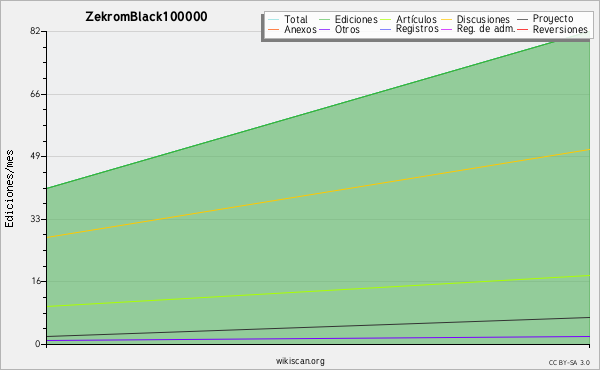Click the light blue Total color swatch
Screen dimensions: 600x370
point(273,20)
